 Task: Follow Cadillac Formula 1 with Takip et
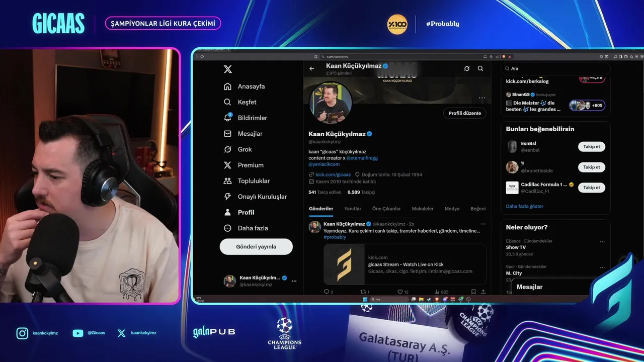(591, 188)
